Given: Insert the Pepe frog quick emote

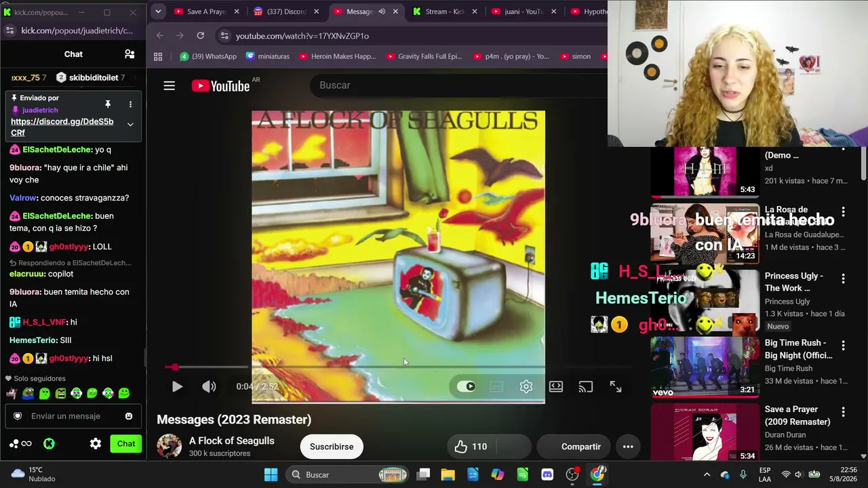Looking at the screenshot, I should click(28, 393).
